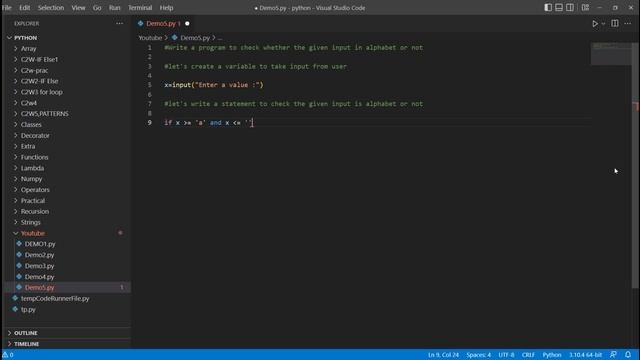Change indentation via Spaces: 4
640x360 pixels.
[478, 355]
